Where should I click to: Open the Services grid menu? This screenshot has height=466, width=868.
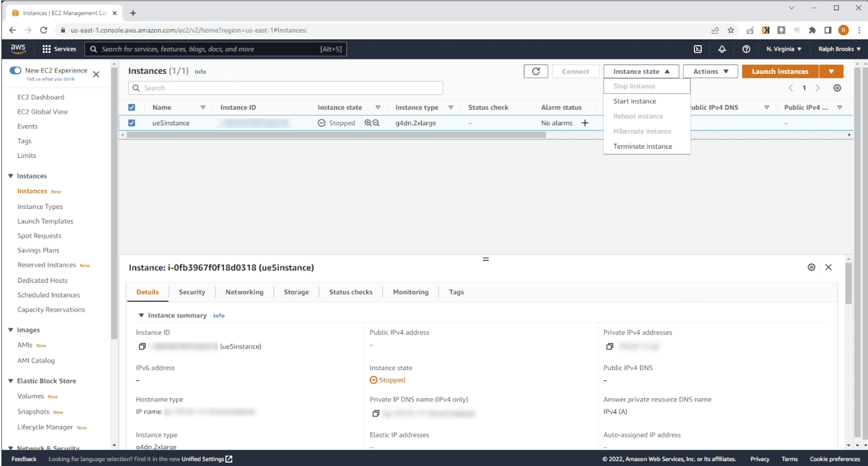tap(58, 49)
